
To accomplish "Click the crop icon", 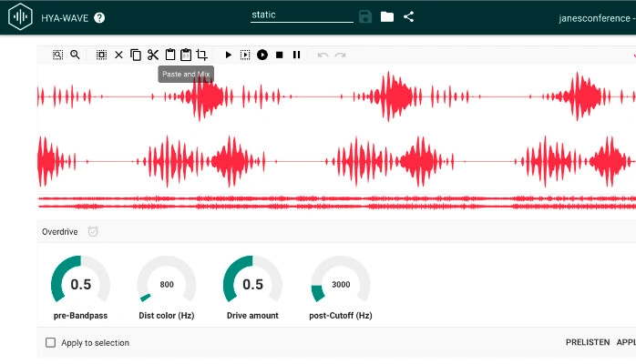I will click(x=202, y=55).
